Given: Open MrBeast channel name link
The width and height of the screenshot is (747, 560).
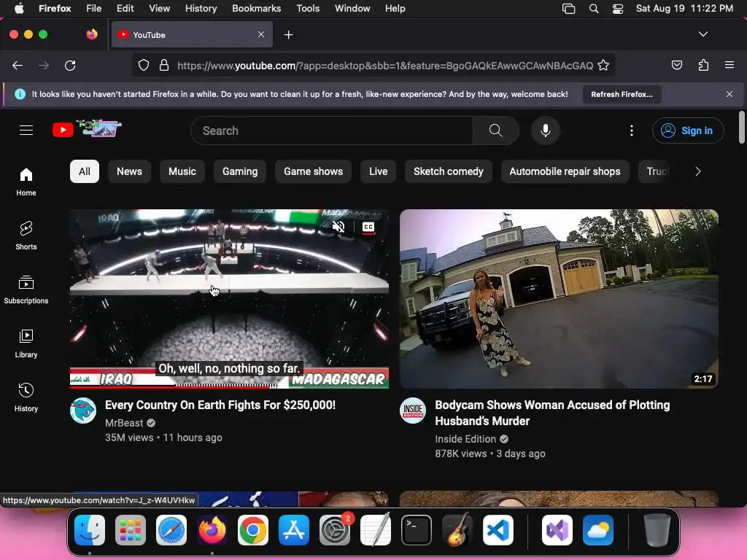Looking at the screenshot, I should (x=124, y=423).
